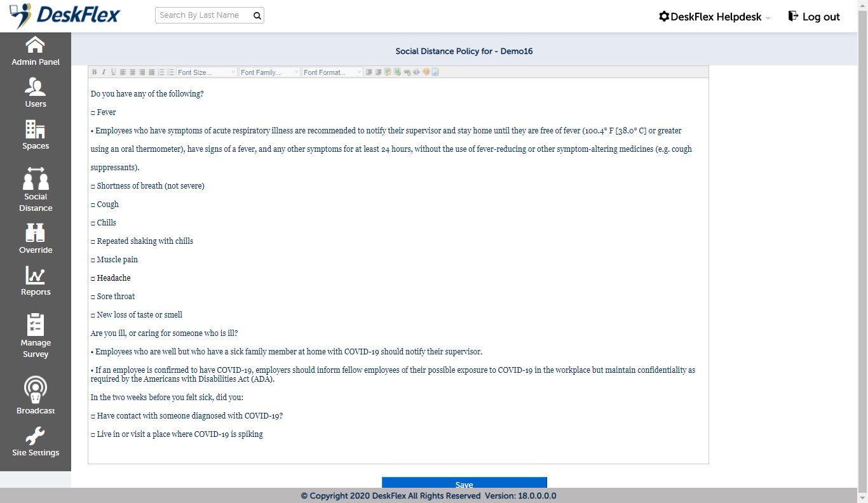Click the outdent text icon

click(378, 72)
